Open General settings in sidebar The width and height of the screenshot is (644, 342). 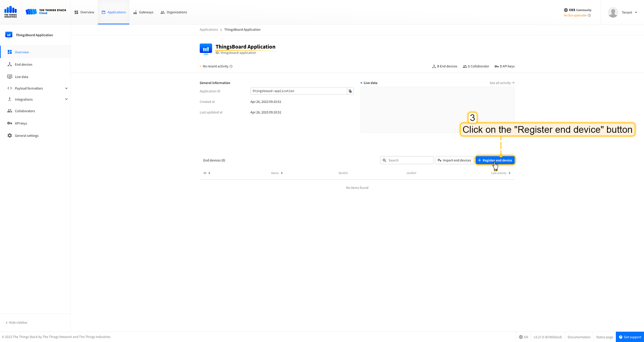(26, 136)
